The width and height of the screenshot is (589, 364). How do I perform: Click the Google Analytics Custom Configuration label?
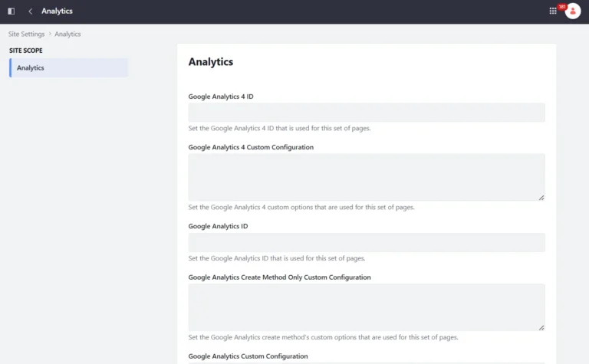[x=248, y=356]
